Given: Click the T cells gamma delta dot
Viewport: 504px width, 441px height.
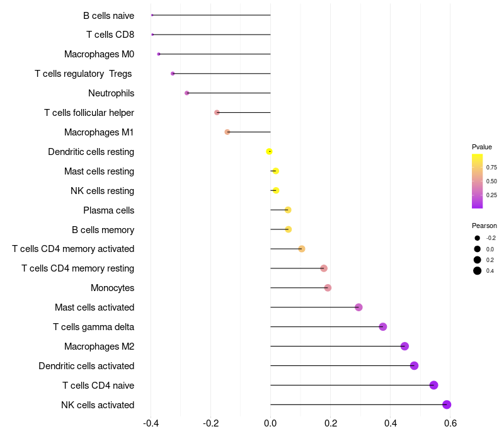Looking at the screenshot, I should [x=382, y=327].
